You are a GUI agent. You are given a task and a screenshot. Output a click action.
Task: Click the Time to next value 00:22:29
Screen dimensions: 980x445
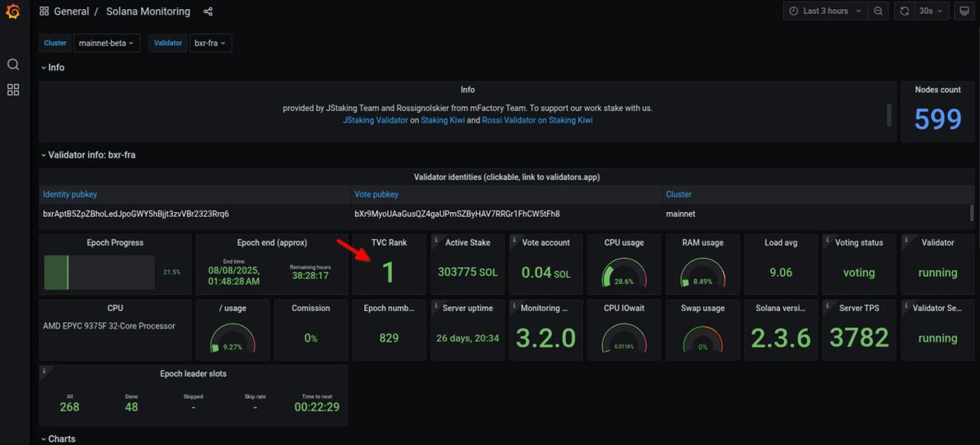coord(316,407)
